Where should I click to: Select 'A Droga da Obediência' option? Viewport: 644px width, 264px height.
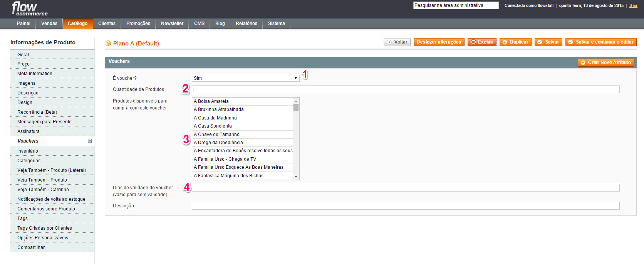(243, 143)
